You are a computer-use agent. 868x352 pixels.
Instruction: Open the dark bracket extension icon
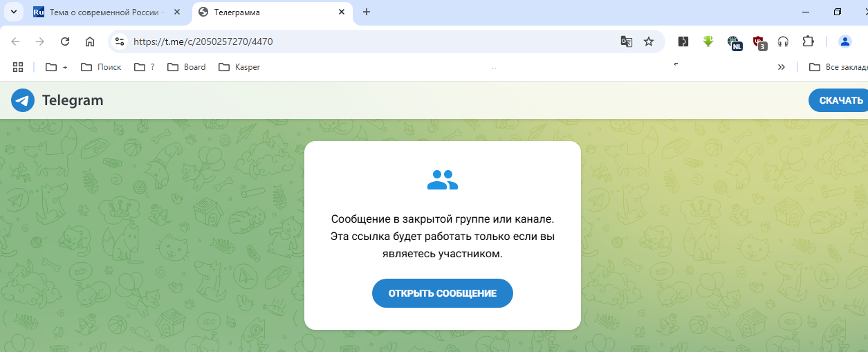[x=683, y=41]
